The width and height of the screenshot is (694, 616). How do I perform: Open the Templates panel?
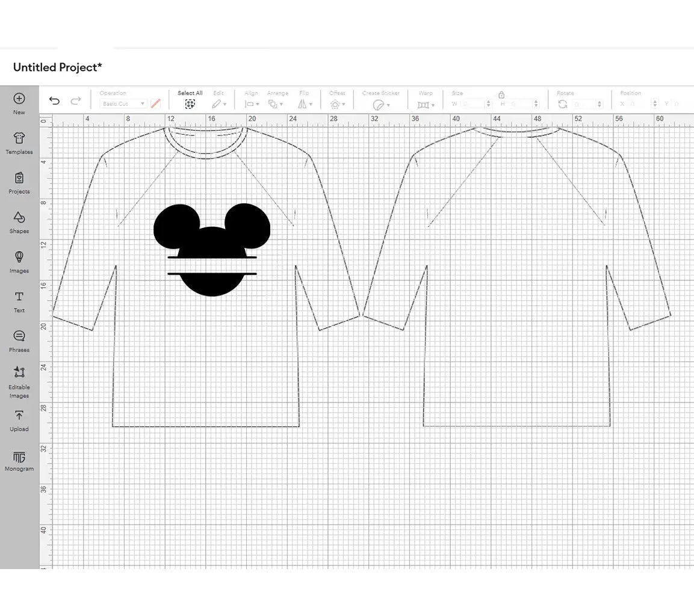click(19, 143)
